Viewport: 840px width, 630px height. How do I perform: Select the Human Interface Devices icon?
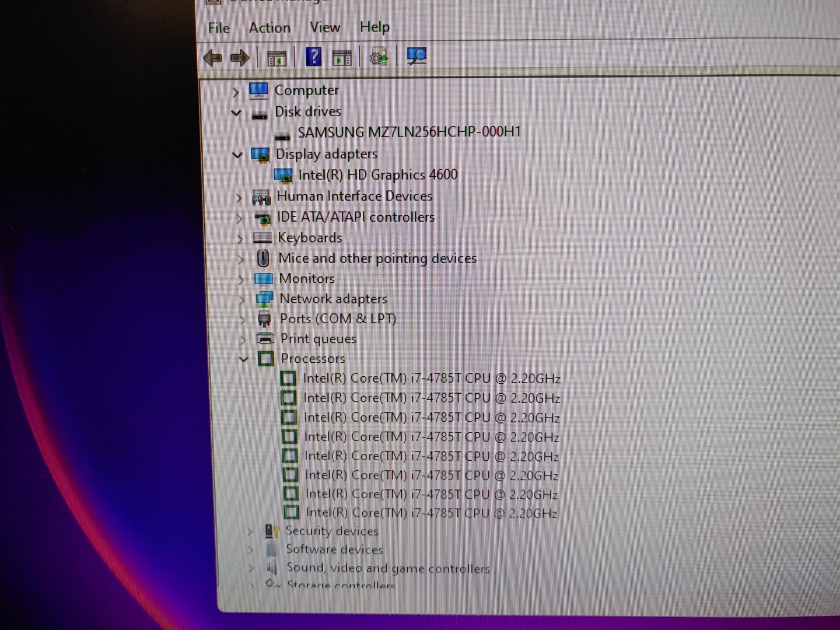tap(261, 198)
